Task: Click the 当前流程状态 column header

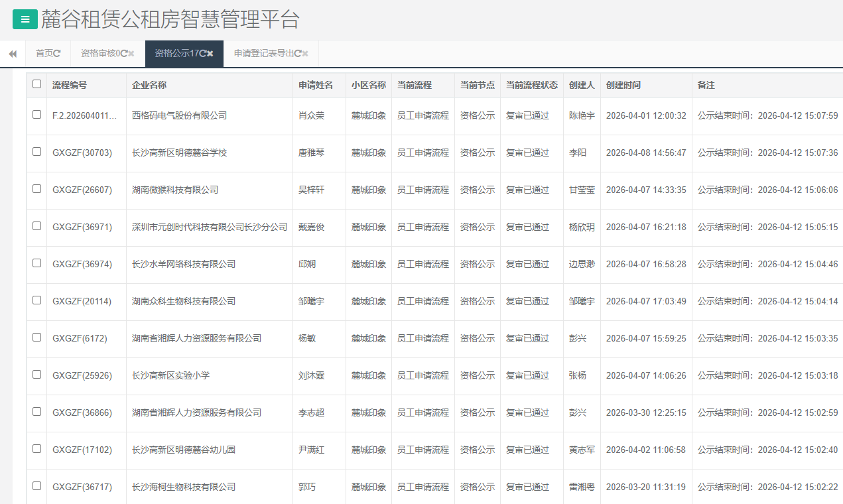Action: [x=532, y=86]
